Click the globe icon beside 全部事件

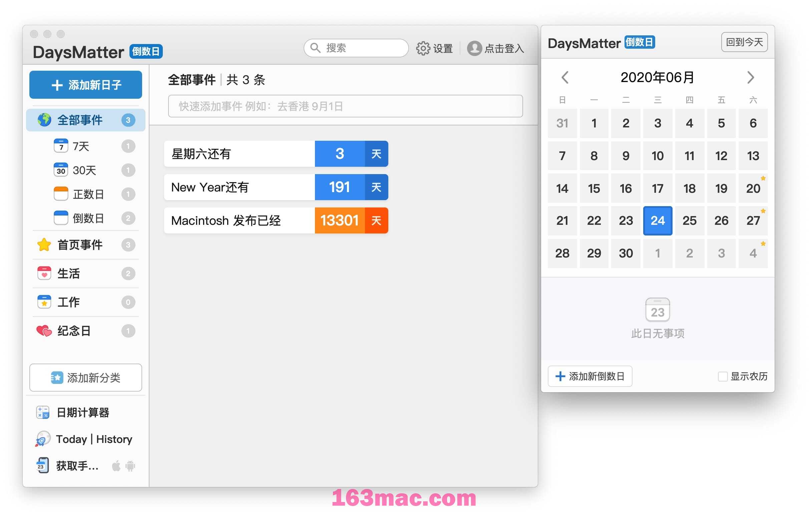pos(44,120)
